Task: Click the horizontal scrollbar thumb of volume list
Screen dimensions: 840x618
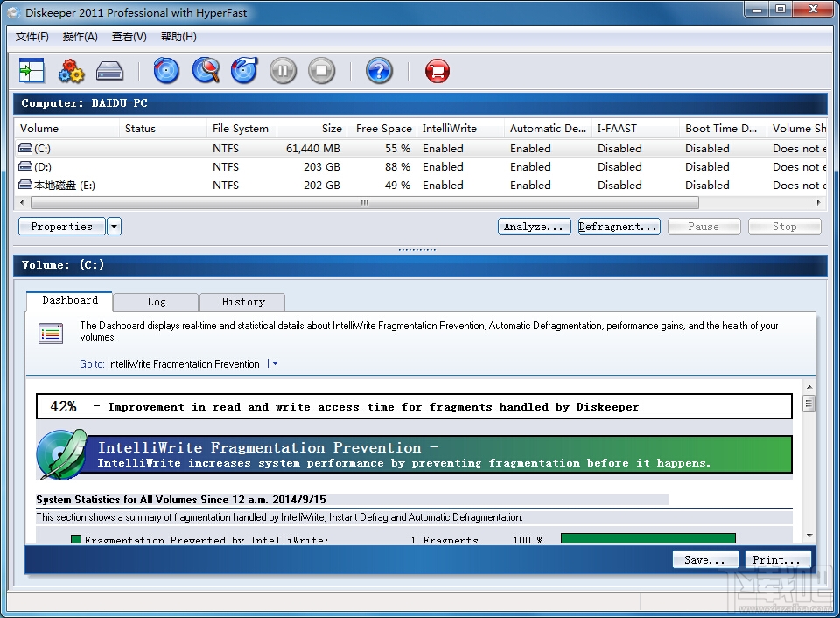Action: pos(365,202)
